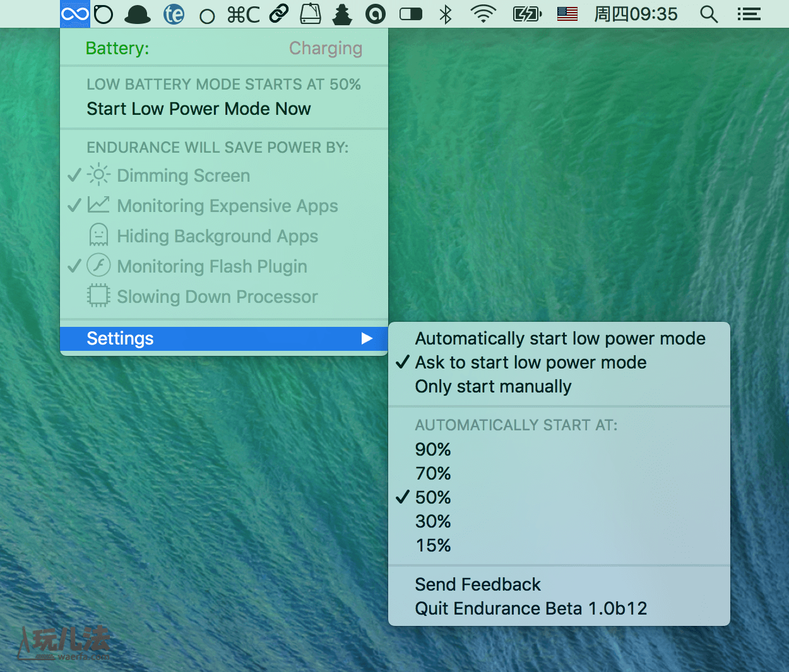Click the ghost icon for Hiding Background Apps

[x=98, y=235]
